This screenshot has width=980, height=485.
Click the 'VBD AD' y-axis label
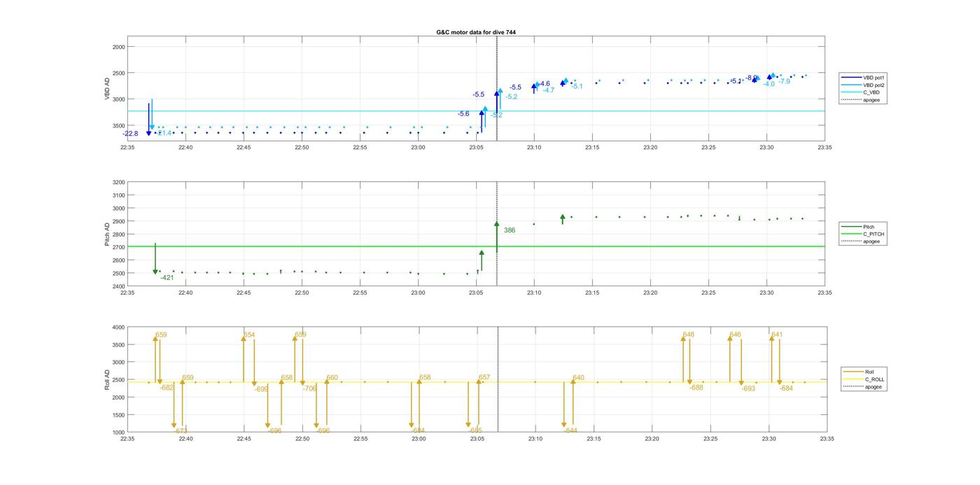pyautogui.click(x=108, y=90)
